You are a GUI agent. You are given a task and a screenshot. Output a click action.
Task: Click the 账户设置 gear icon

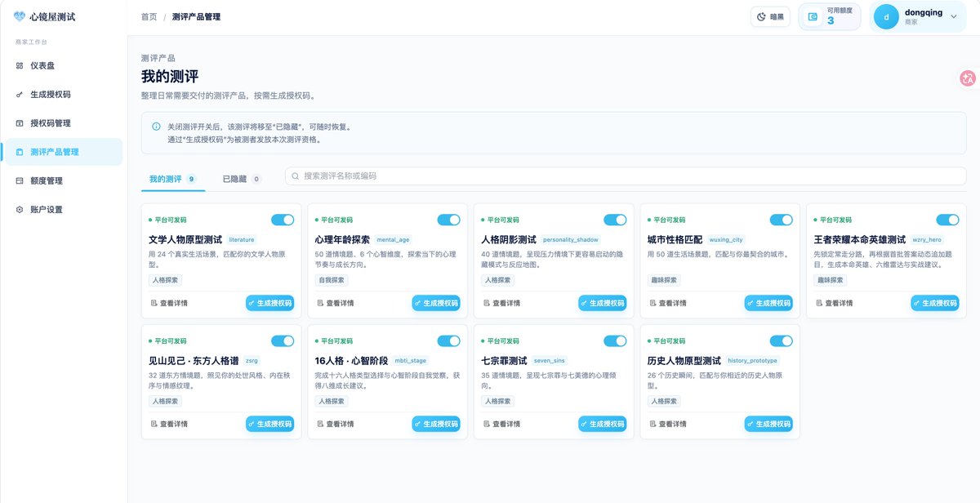(20, 210)
